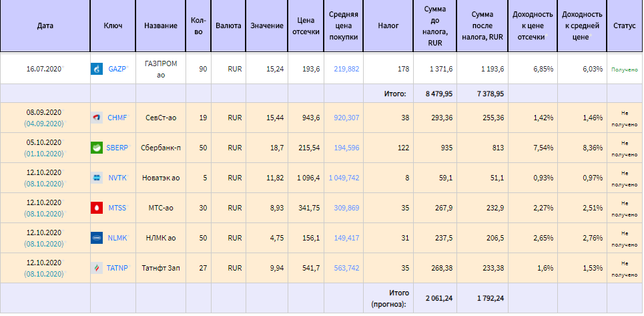Image resolution: width=644 pixels, height=316 pixels.
Task: Open the SBERP ticker link
Action: pyautogui.click(x=117, y=148)
